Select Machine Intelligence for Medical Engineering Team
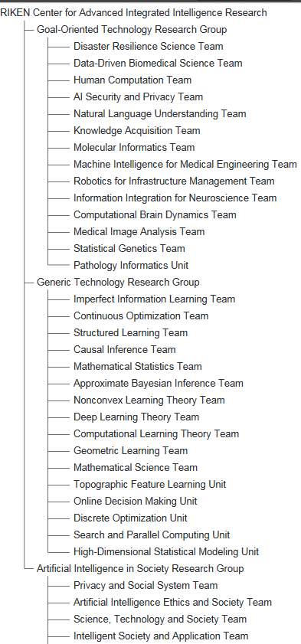This screenshot has width=301, height=644. pyautogui.click(x=185, y=165)
